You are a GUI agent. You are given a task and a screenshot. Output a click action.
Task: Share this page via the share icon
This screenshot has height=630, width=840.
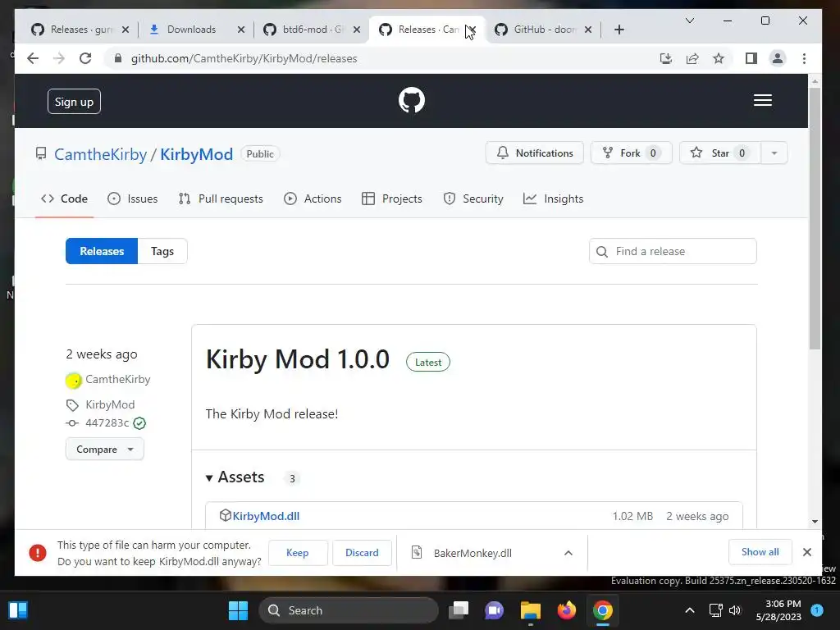692,58
